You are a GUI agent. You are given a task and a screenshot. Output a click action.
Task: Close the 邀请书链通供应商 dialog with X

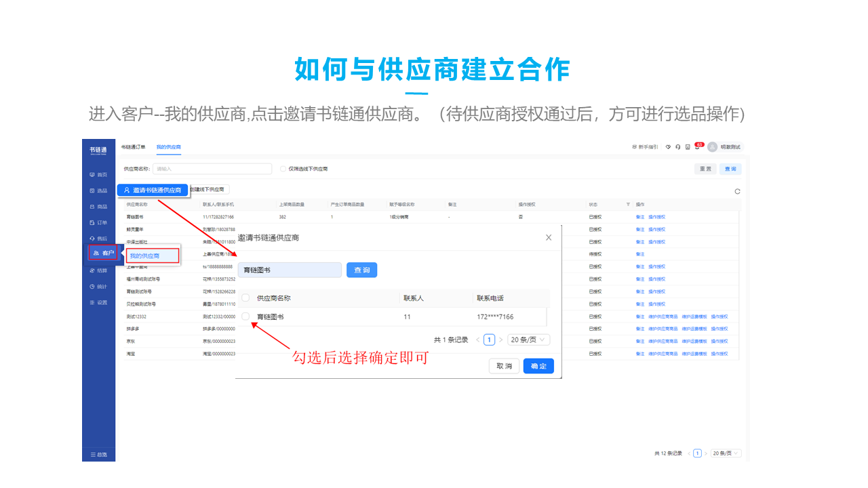pyautogui.click(x=549, y=237)
